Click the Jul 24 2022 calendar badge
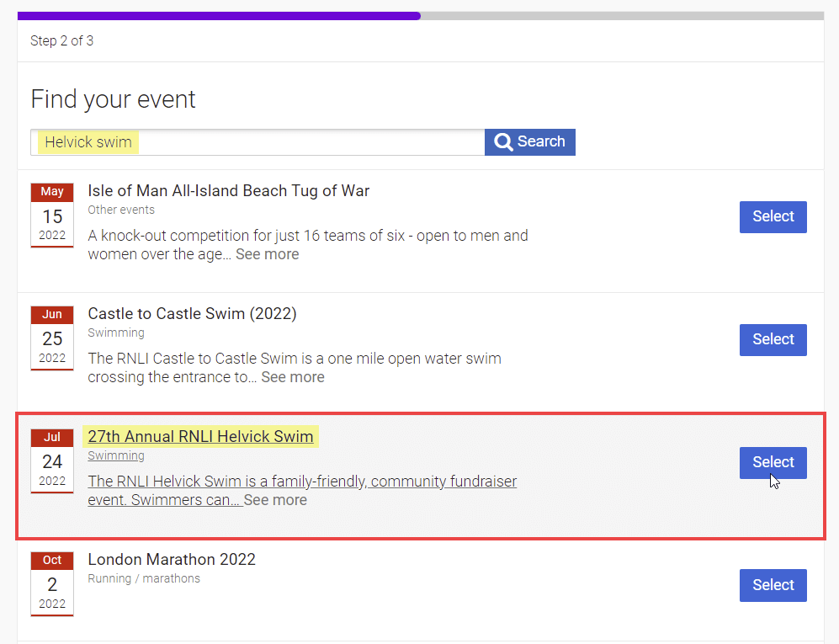 (x=52, y=461)
